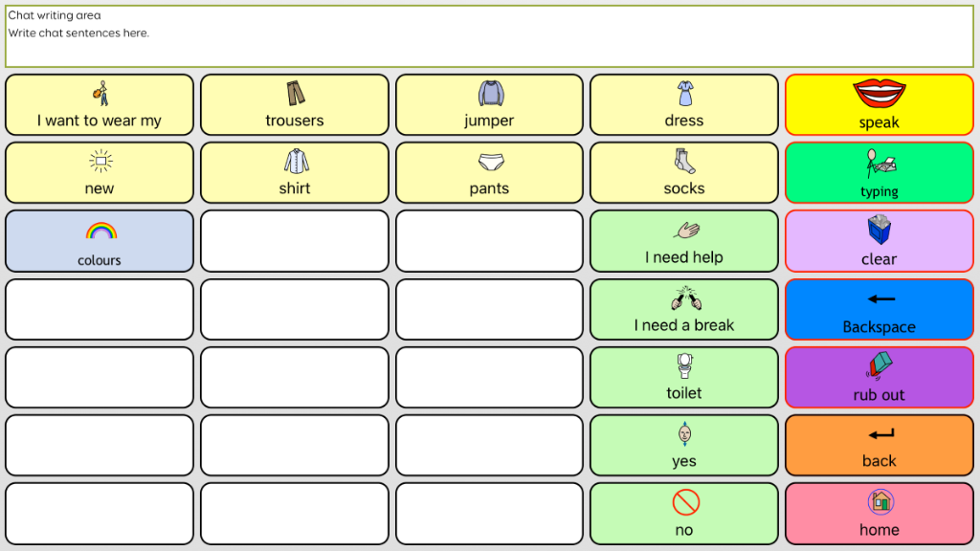Return to the home page button

pos(879,514)
